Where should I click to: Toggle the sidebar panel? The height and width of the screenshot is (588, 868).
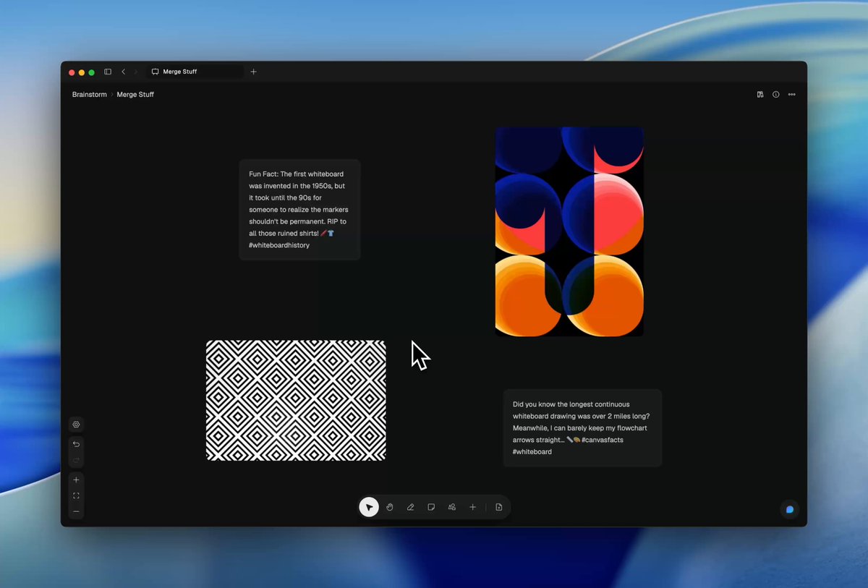108,72
